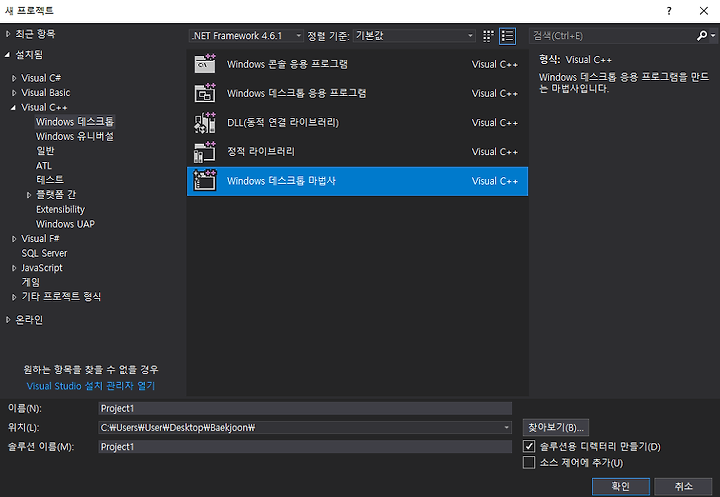Viewport: 720px width, 497px height.
Task: Select the 'Windows 데스크톱 응용 프로그램' template name
Action: coord(297,93)
